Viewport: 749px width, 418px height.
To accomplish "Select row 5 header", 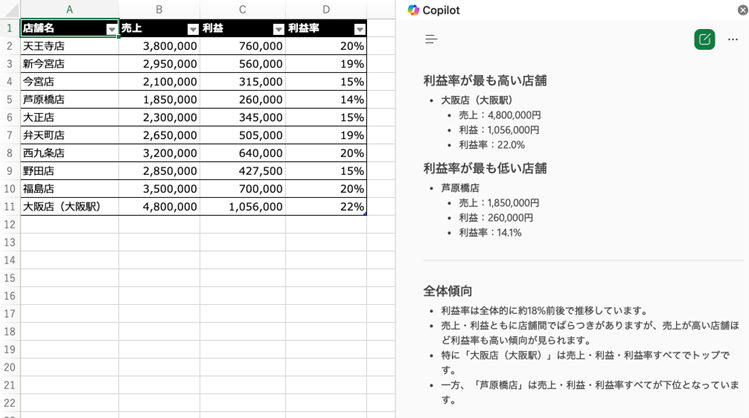I will pyautogui.click(x=9, y=100).
